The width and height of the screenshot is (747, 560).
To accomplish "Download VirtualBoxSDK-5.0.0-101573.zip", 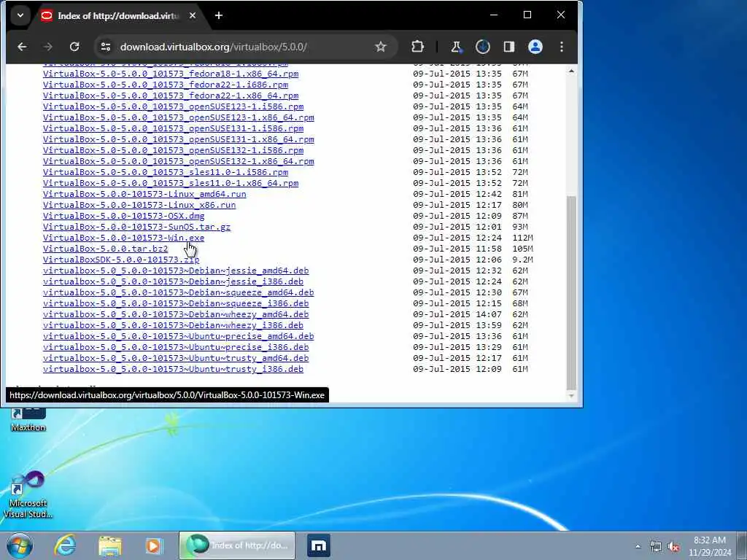I will (x=121, y=260).
